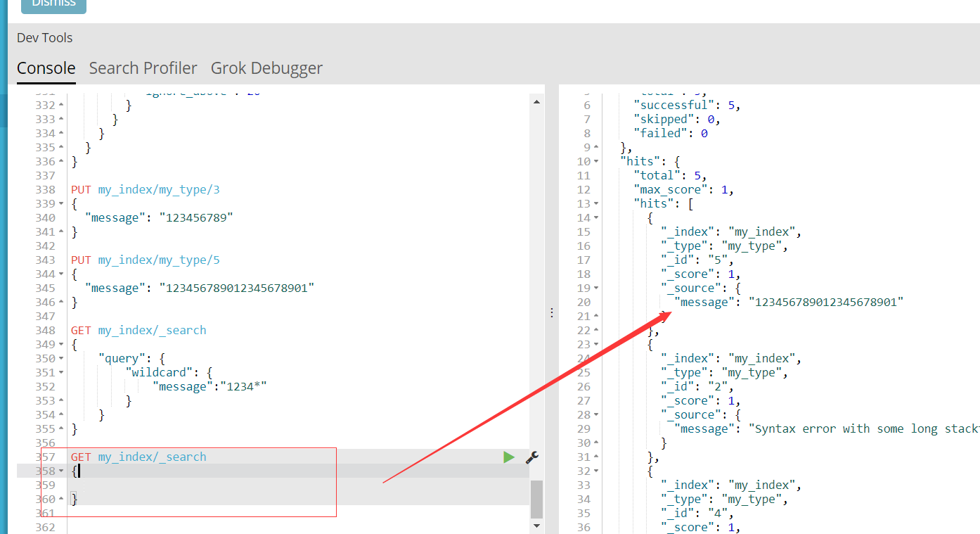Click the Dismiss button
This screenshot has height=534, width=980.
pos(53,5)
